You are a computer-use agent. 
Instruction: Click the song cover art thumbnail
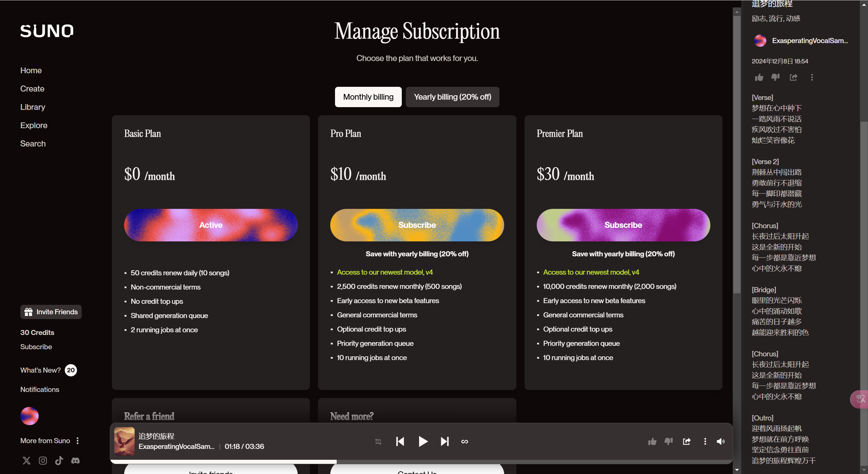[124, 441]
